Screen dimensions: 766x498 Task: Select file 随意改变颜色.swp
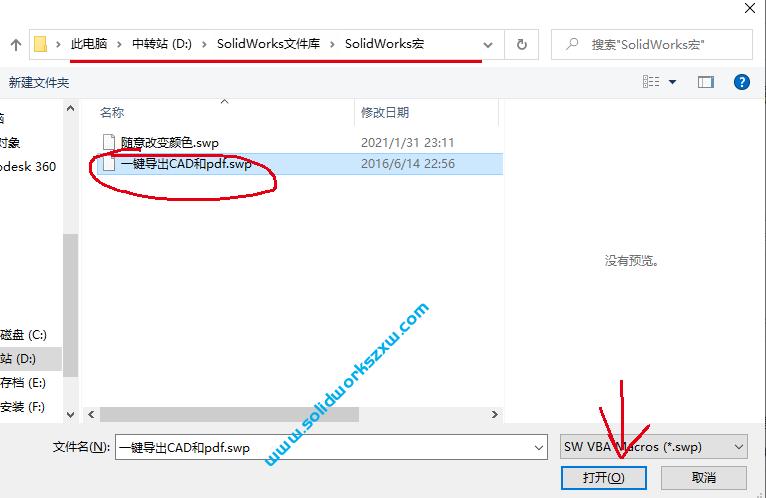(x=170, y=143)
